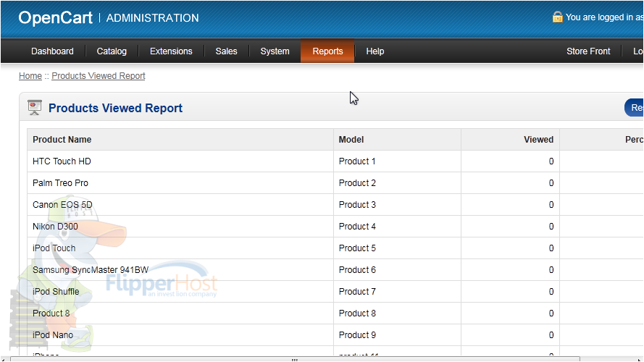The image size is (644, 362).
Task: Open the System menu
Action: pos(275,51)
